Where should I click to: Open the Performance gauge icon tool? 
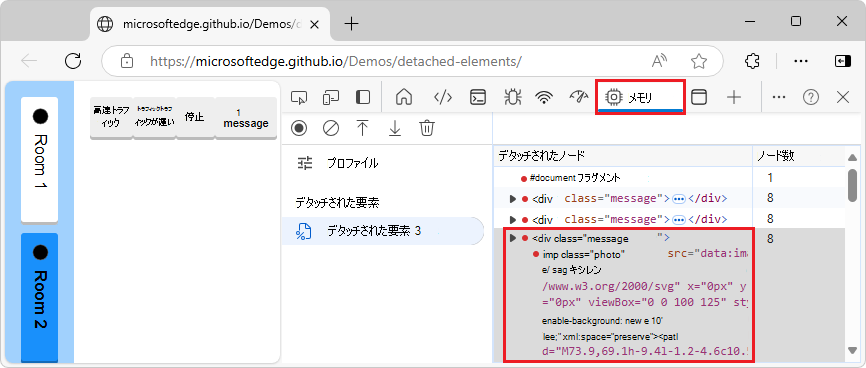(578, 97)
